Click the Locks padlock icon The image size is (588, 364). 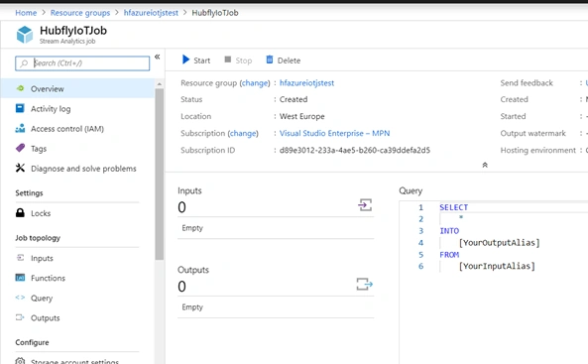pos(20,213)
